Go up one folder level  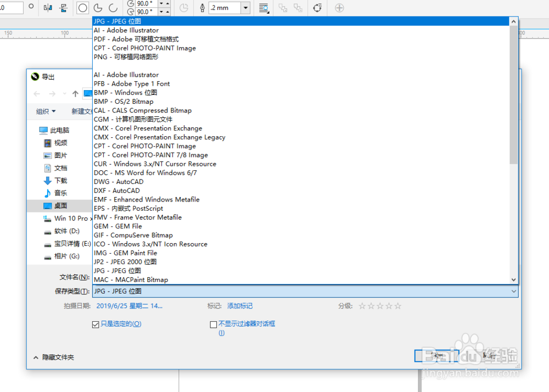(x=75, y=94)
